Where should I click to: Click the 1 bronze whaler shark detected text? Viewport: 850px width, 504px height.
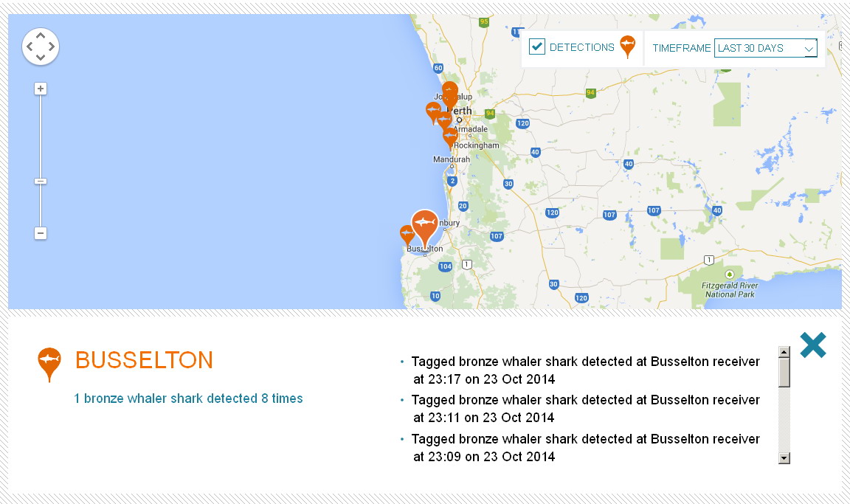click(188, 398)
